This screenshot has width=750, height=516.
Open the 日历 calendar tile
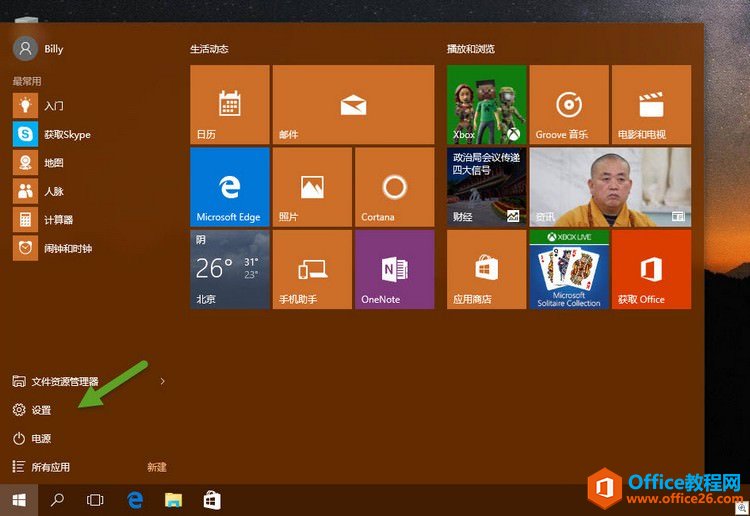pyautogui.click(x=230, y=105)
